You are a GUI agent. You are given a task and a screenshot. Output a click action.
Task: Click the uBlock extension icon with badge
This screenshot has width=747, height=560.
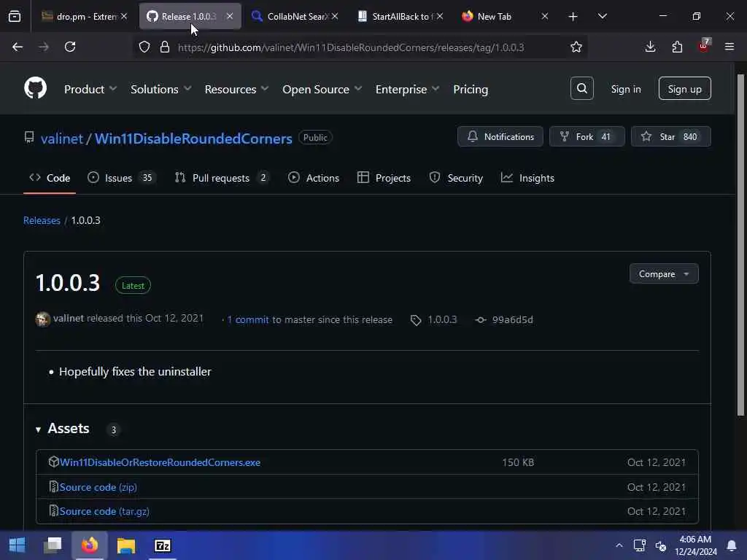[x=704, y=46]
